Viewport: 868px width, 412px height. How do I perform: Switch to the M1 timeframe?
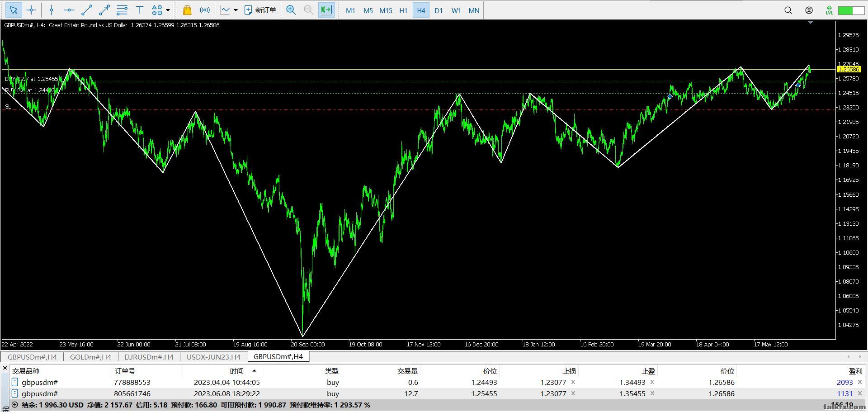click(x=350, y=10)
